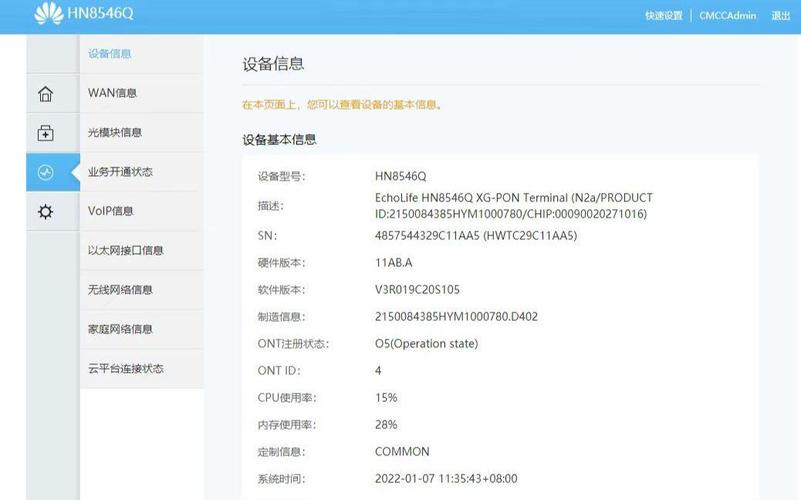Viewport: 801px width, 500px height.
Task: Click EchoLife description value text
Action: click(514, 206)
